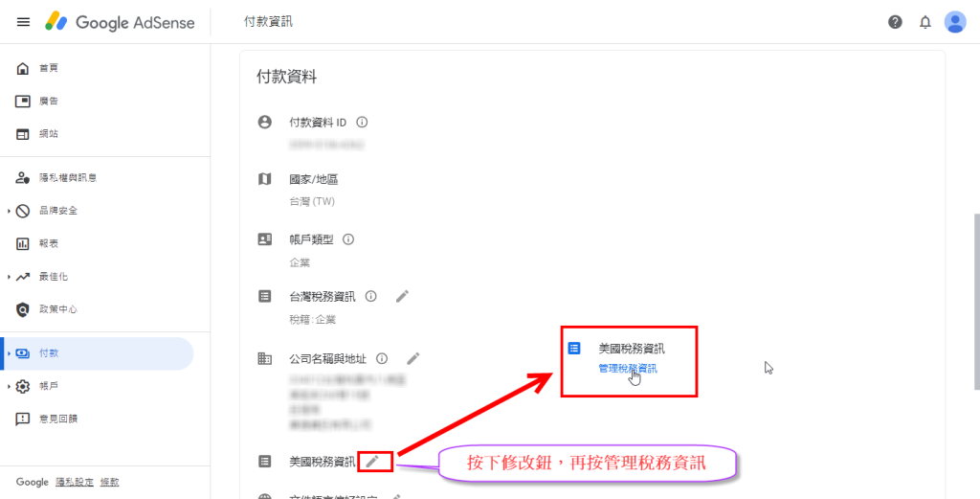Open the 條款 footer link
Screen dimensions: 980x499
pos(109,482)
